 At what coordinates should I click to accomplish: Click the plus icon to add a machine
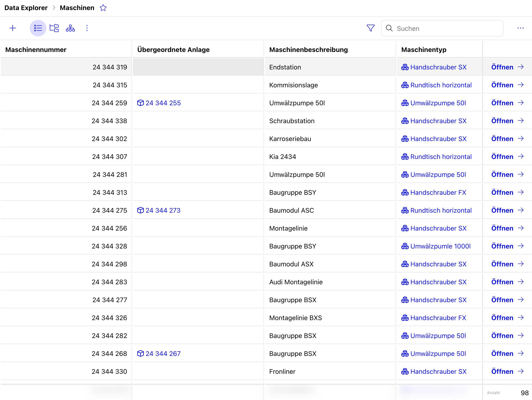tap(13, 28)
